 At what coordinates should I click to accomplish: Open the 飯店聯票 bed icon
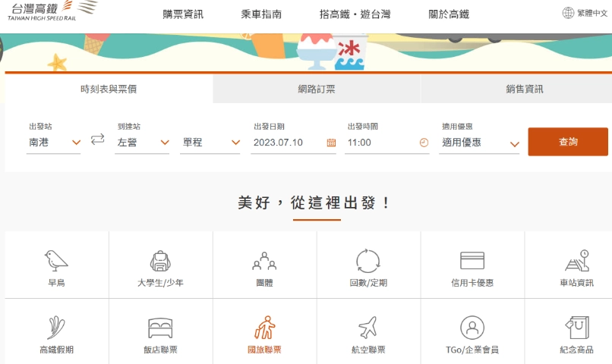pos(160,328)
